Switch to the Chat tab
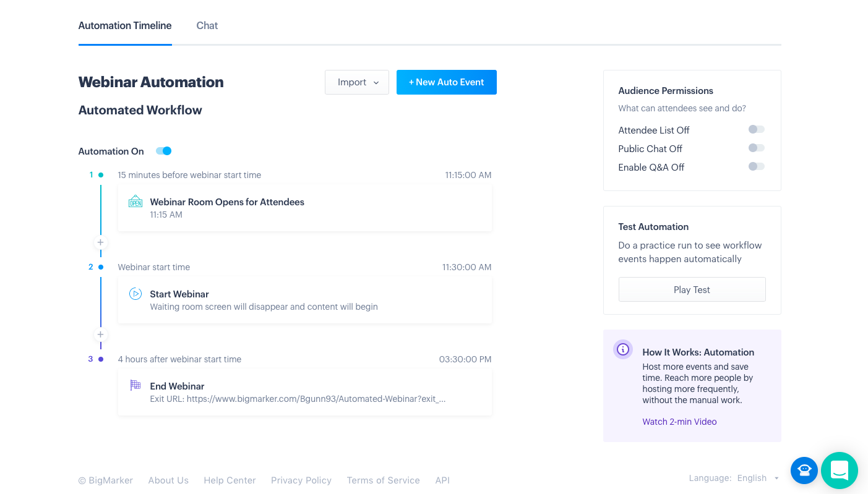This screenshot has height=494, width=868. 207,25
